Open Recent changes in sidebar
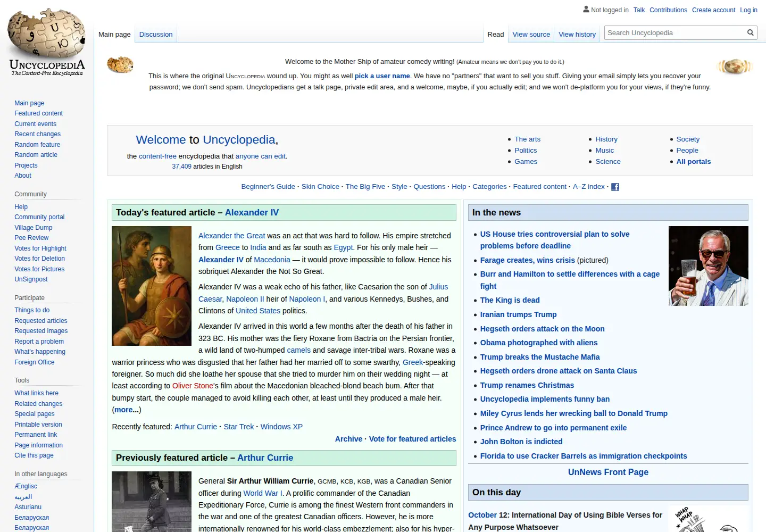766x532 pixels. [37, 134]
